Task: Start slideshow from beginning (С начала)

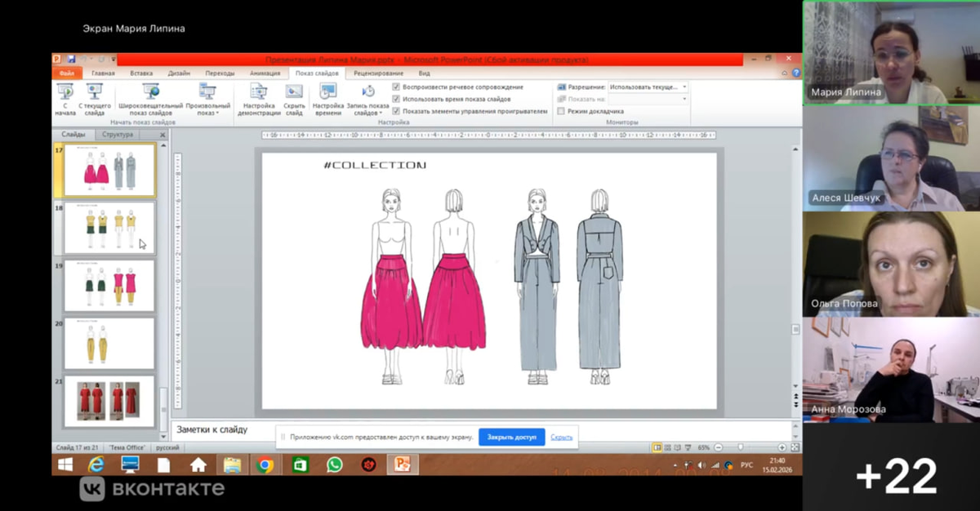Action: (65, 97)
